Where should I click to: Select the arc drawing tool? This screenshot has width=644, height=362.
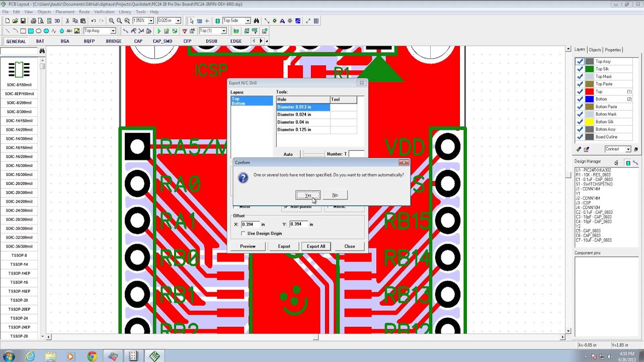coord(15,31)
